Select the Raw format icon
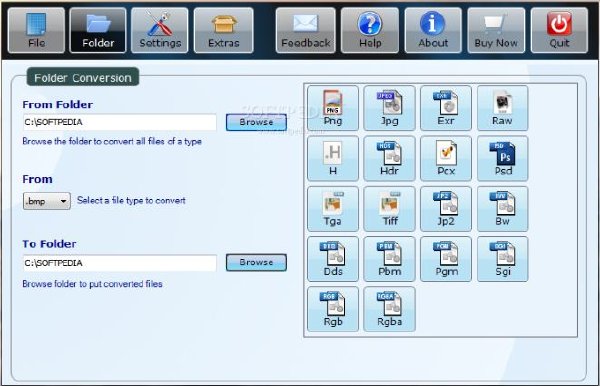 [x=502, y=108]
